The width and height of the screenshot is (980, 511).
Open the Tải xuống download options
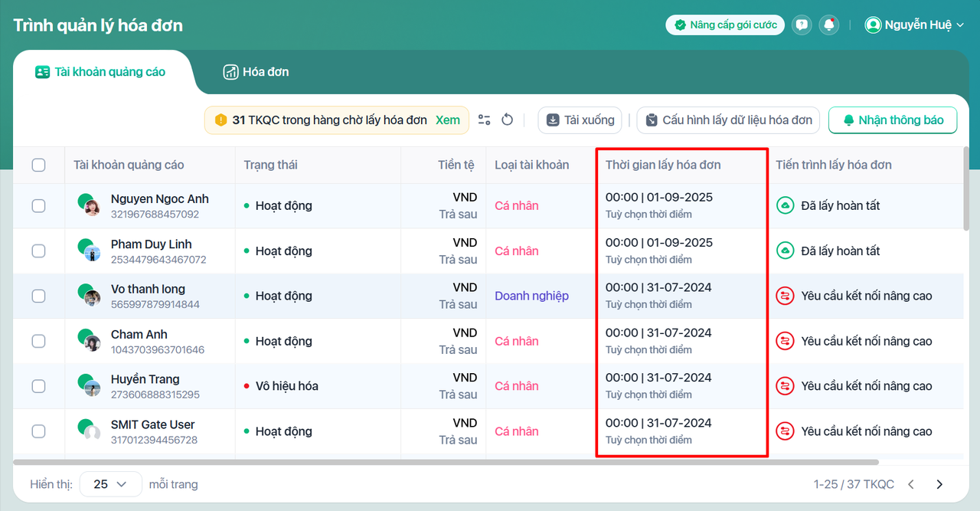[580, 120]
